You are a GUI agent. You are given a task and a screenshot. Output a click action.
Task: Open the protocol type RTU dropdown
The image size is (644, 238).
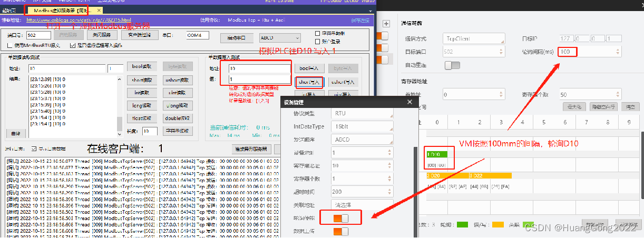point(363,113)
